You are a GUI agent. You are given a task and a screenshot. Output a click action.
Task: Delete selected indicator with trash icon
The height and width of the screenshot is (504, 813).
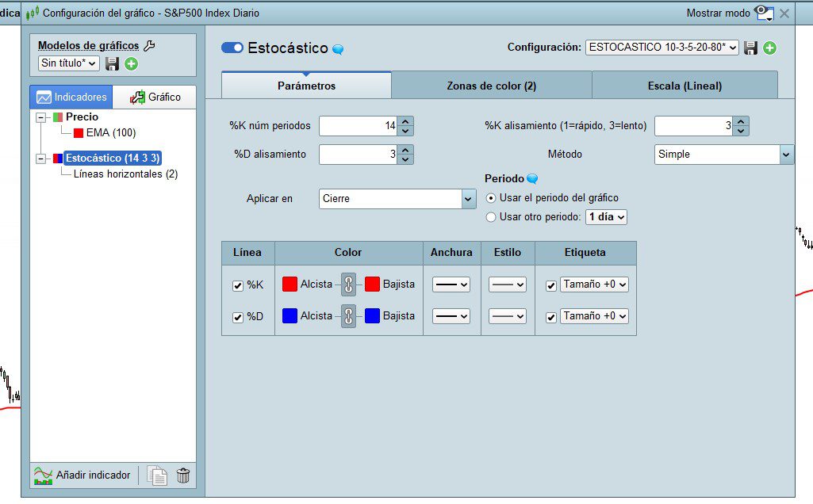(x=183, y=475)
